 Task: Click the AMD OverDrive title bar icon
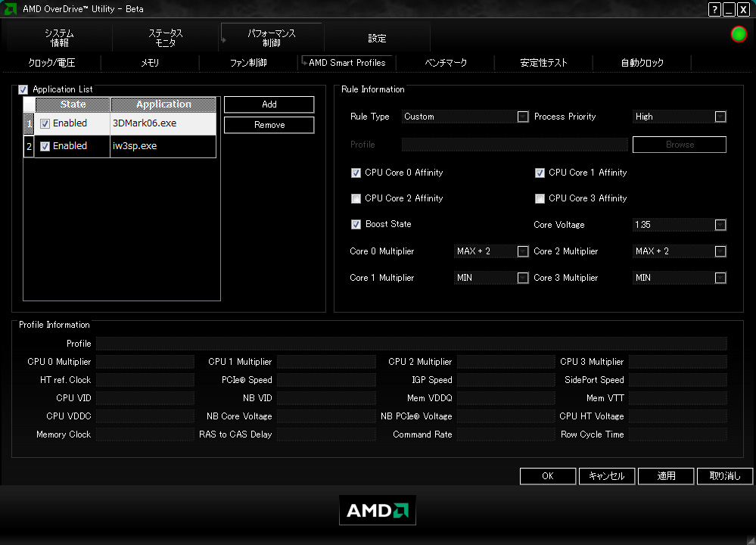tap(10, 8)
